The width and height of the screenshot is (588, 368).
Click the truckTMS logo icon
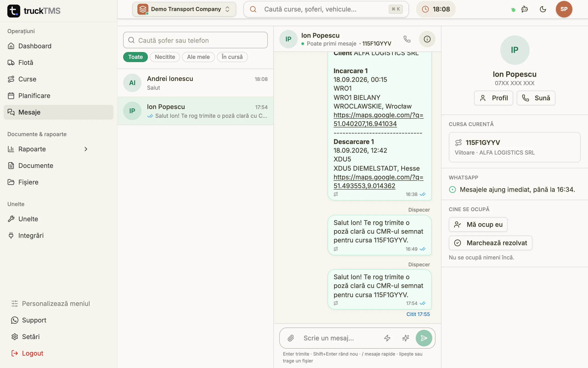click(14, 11)
